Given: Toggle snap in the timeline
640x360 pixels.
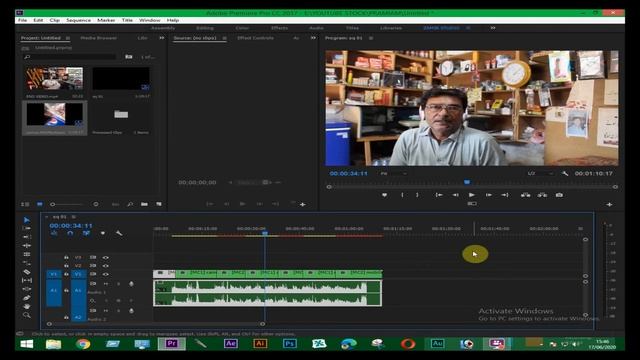Looking at the screenshot, I should point(70,233).
